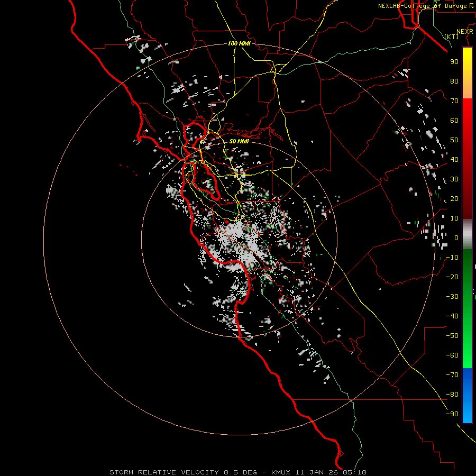Image resolution: width=476 pixels, height=476 pixels.
Task: Click the 20 label on the velocity scale
Action: point(454,199)
